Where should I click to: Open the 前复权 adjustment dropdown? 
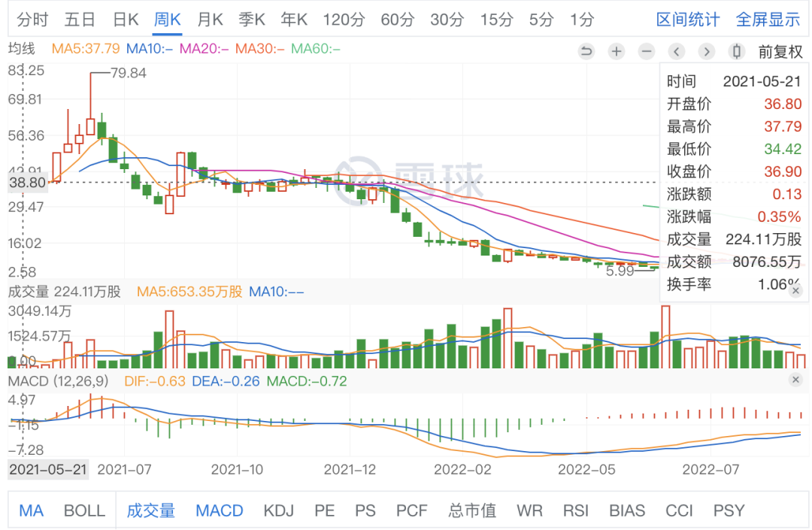click(780, 52)
